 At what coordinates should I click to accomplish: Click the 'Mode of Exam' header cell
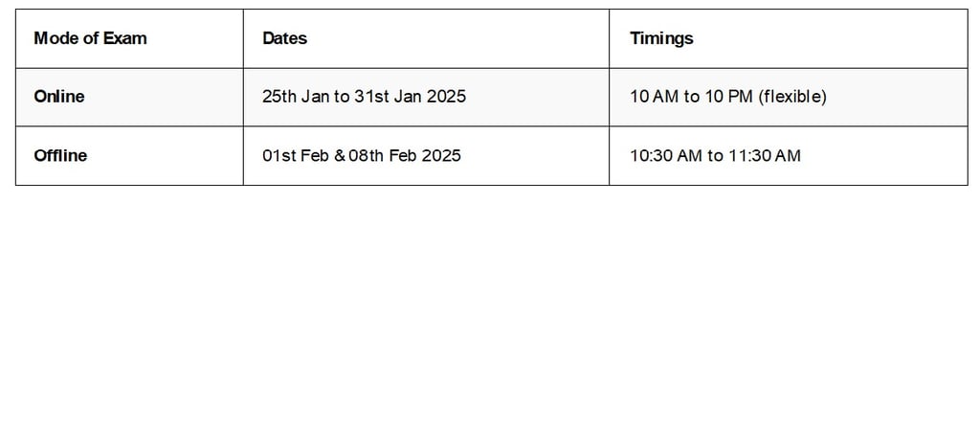(x=90, y=38)
